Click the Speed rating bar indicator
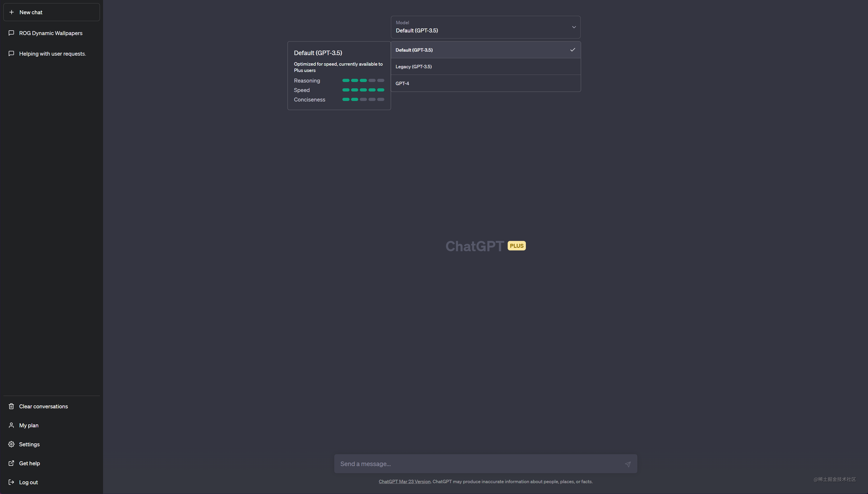 tap(363, 90)
